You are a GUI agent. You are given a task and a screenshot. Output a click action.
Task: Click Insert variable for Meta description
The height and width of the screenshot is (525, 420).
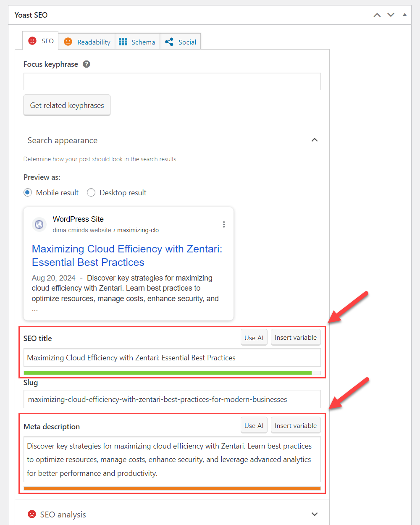pos(296,425)
